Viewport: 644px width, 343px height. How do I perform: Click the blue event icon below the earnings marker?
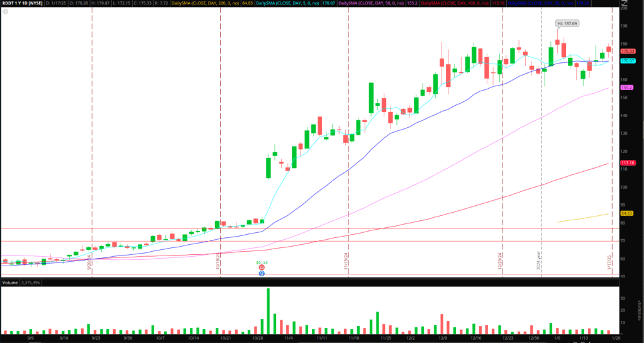point(262,274)
